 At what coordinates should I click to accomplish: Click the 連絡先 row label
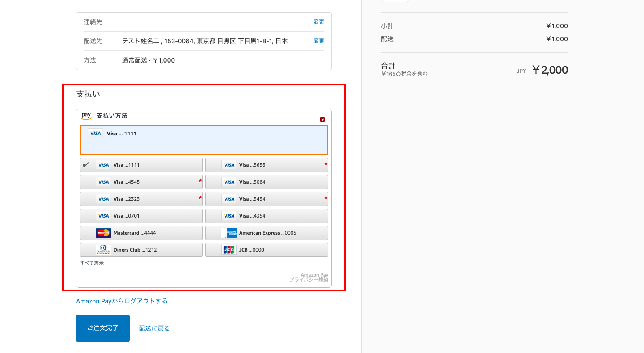point(93,22)
